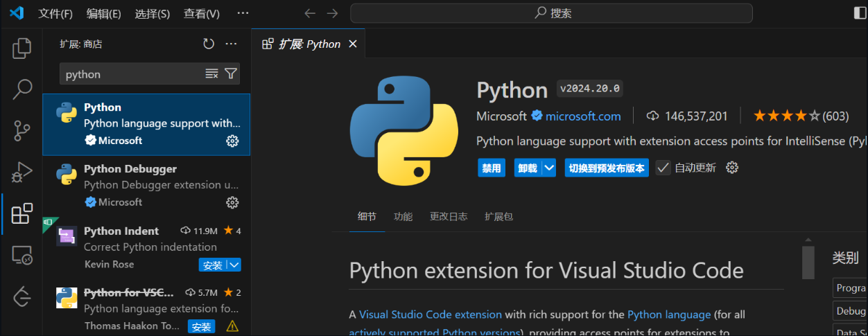This screenshot has height=336, width=868.
Task: Toggle the primary sidebar layout icon
Action: pyautogui.click(x=860, y=13)
